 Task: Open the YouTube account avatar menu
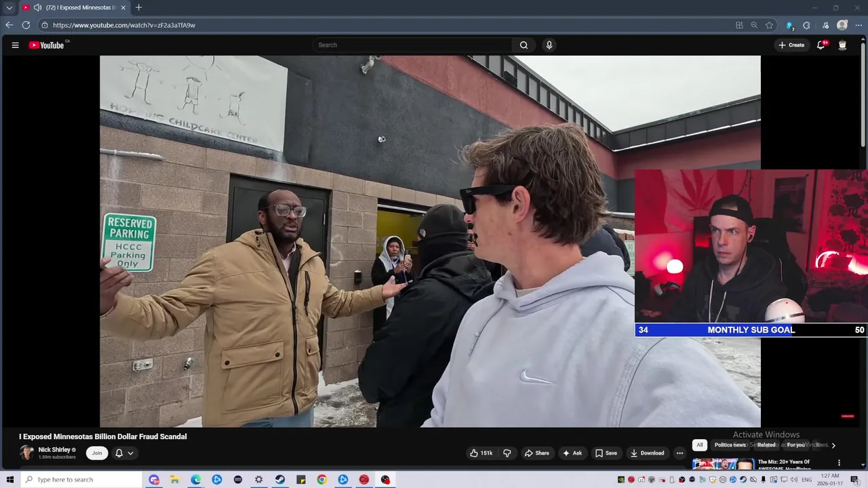tap(842, 45)
